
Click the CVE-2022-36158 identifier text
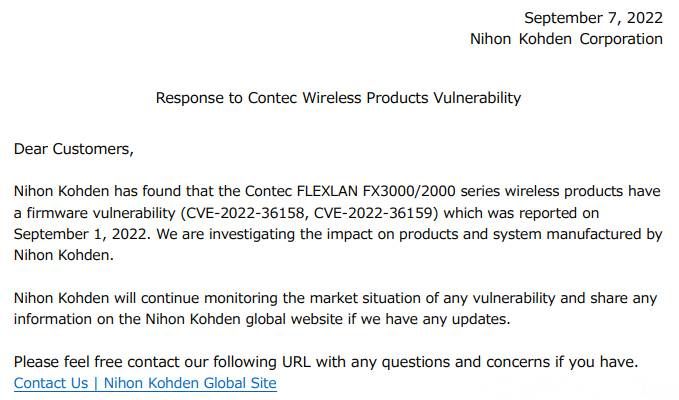click(x=246, y=213)
